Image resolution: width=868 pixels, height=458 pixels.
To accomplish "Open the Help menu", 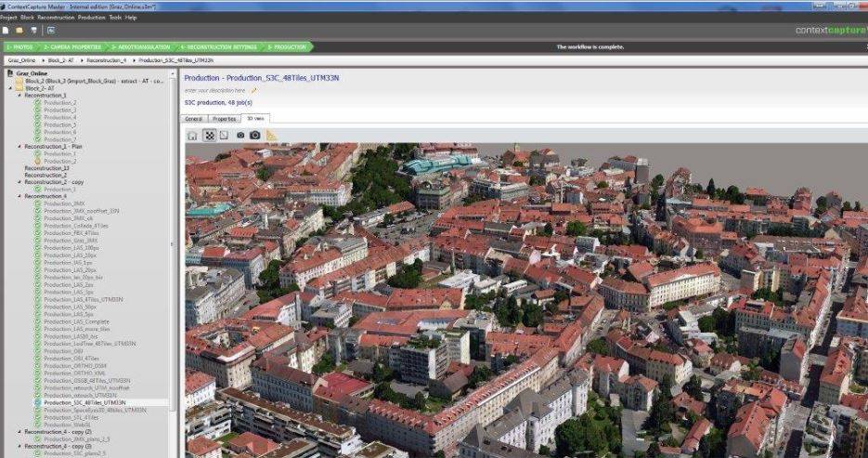I will pos(131,18).
